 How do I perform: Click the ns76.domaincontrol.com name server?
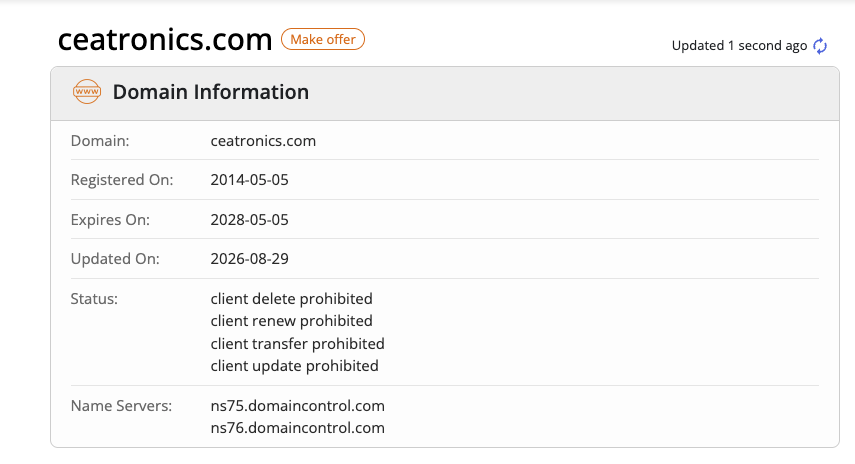tap(297, 427)
